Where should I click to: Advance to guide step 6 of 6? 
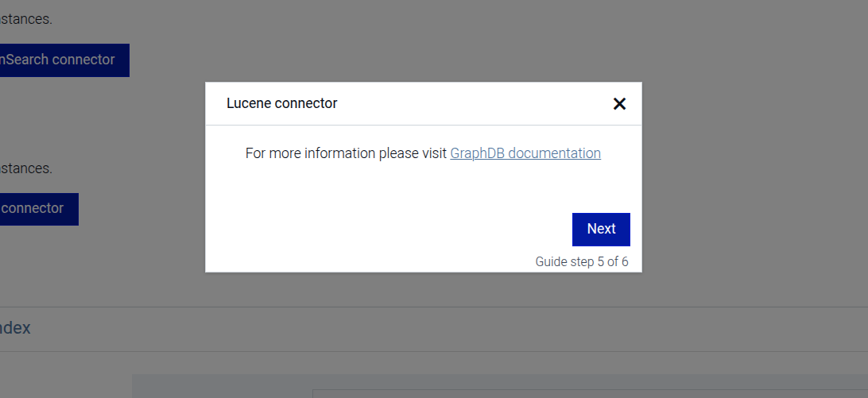pos(601,229)
